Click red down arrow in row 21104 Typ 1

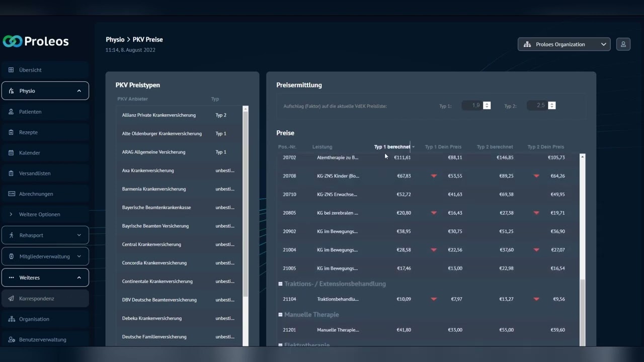(434, 299)
